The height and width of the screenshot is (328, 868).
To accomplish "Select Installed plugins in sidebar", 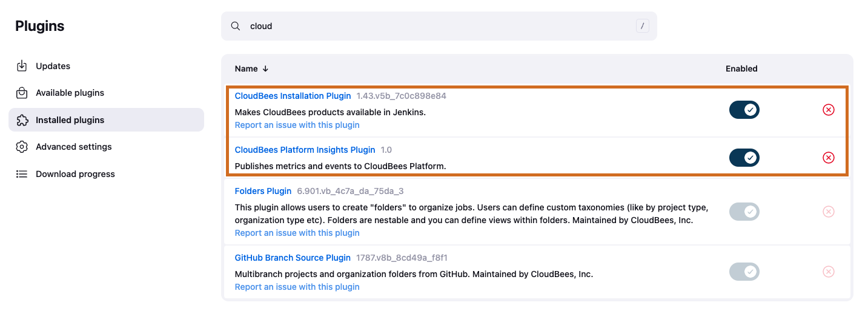I will pos(106,120).
